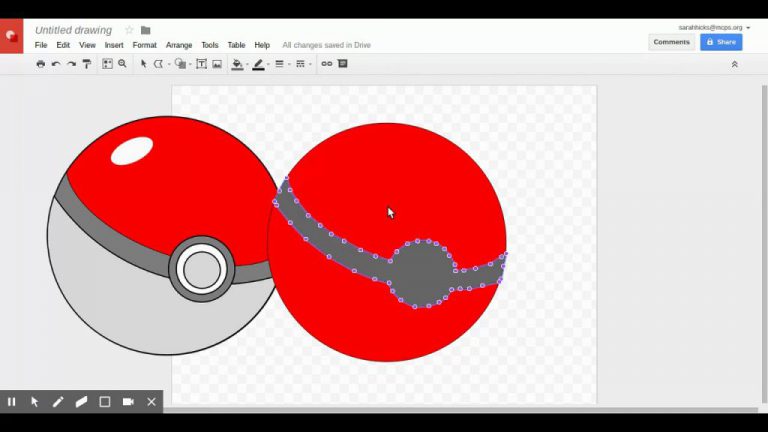Open Line weight options

(279, 64)
